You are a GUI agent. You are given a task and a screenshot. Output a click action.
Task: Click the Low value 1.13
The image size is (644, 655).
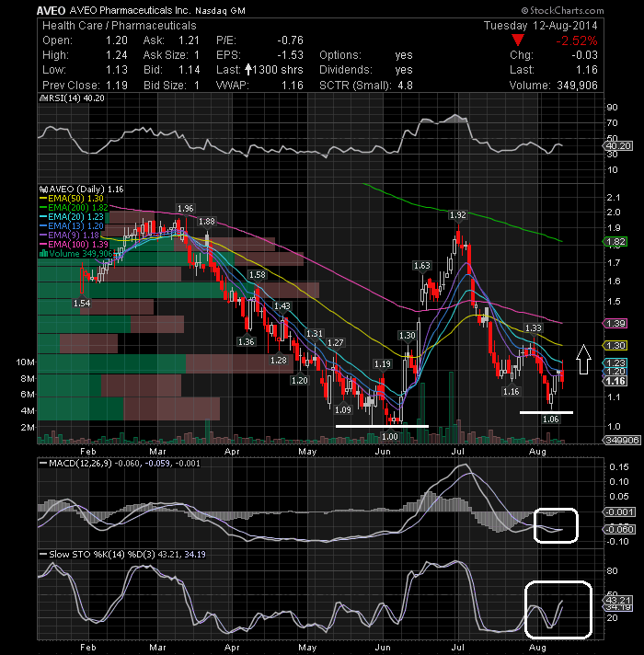[116, 70]
